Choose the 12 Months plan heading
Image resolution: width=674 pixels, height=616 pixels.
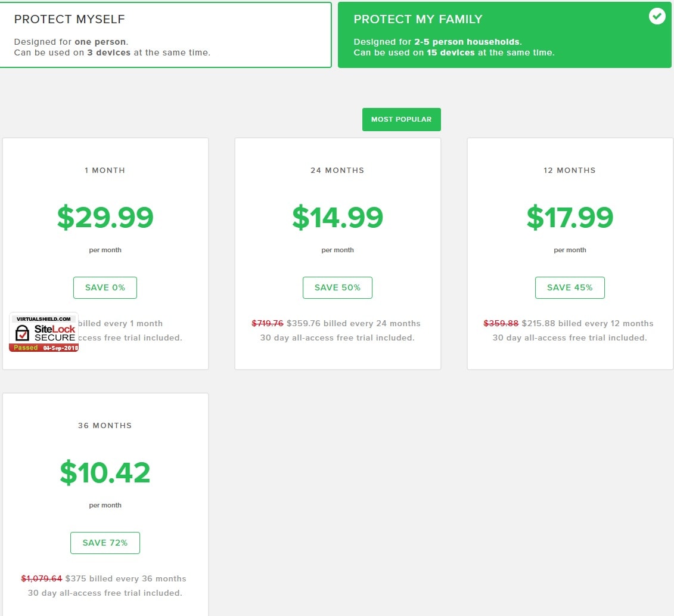570,171
